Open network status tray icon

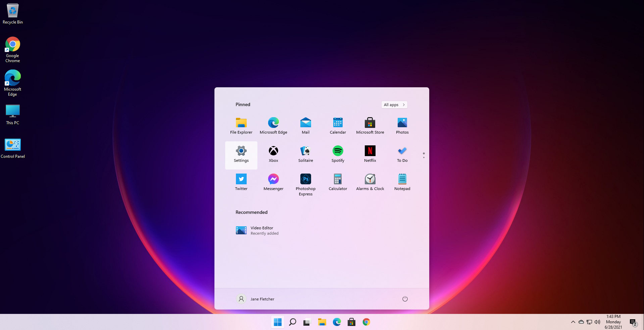tap(589, 322)
